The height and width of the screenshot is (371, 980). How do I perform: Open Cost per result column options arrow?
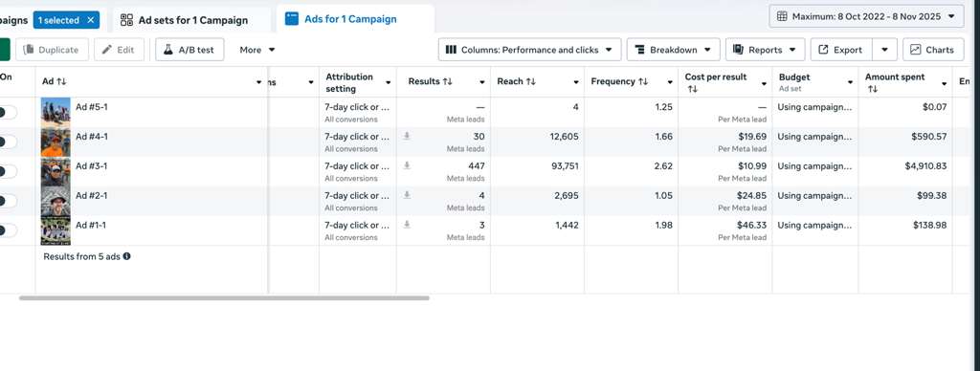tap(764, 83)
